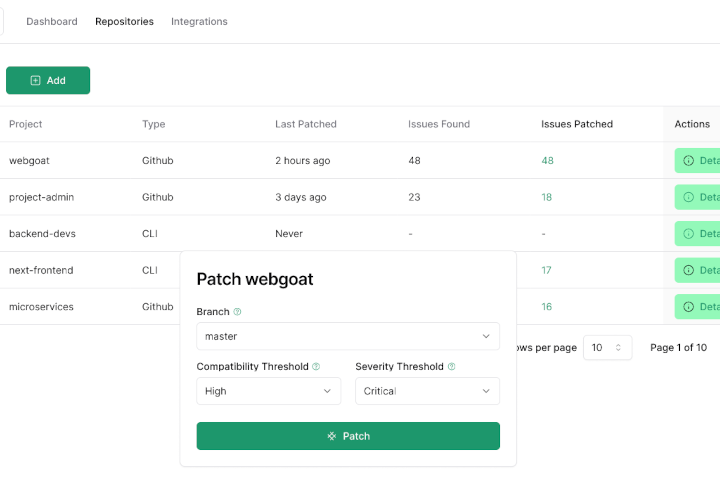Click the webgoat issues patched count 48

tap(547, 160)
